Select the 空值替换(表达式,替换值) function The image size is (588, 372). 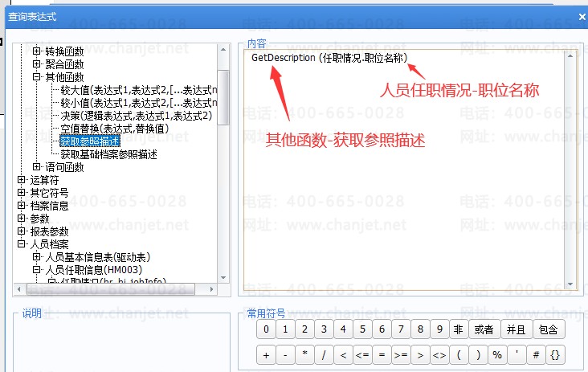click(x=114, y=129)
